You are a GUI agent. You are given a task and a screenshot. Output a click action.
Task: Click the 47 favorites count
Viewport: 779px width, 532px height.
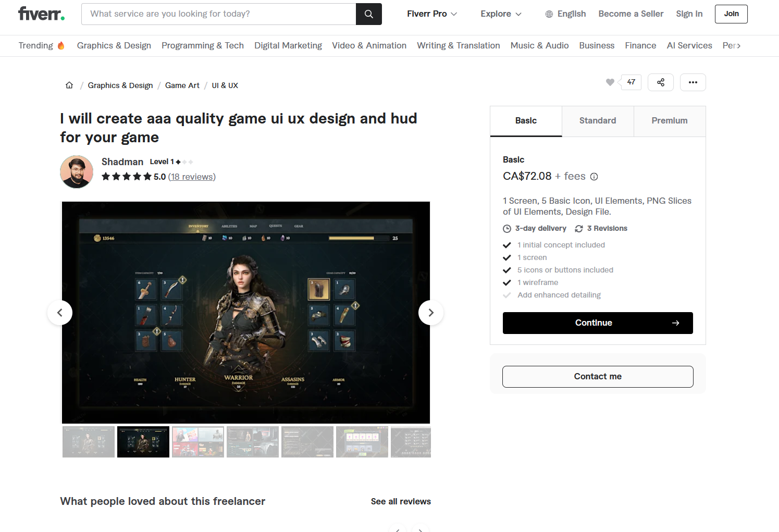631,82
